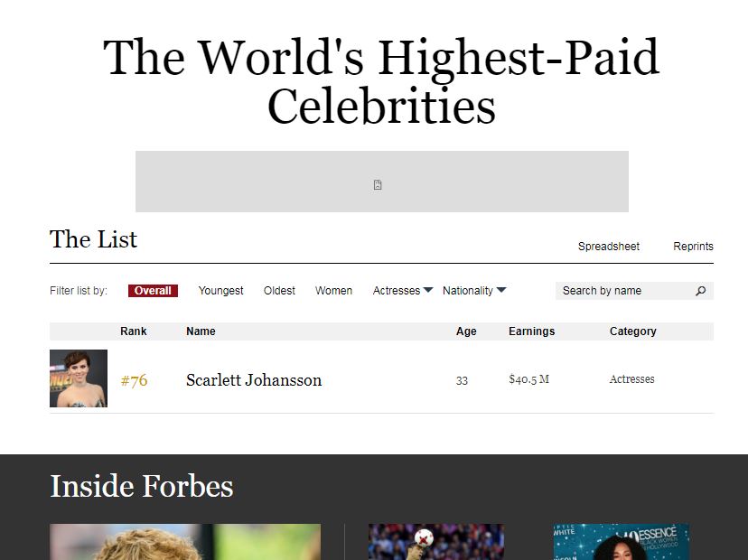Filter the list by Women
Screen dimensions: 748x560
(333, 291)
